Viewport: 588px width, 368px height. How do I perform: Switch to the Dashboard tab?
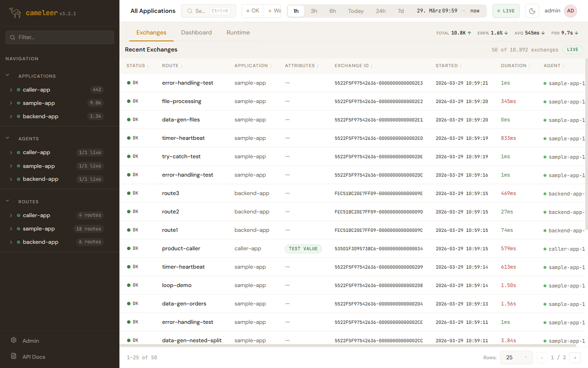[196, 33]
